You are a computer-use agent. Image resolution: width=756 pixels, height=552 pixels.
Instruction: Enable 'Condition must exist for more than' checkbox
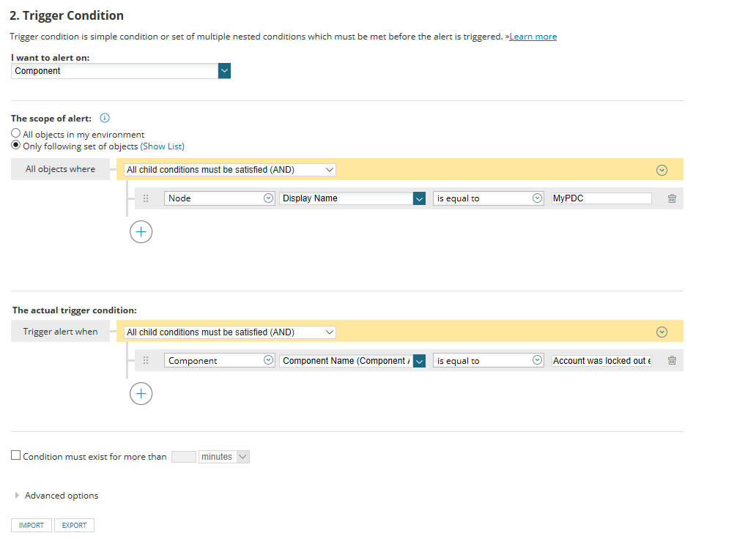coord(16,456)
